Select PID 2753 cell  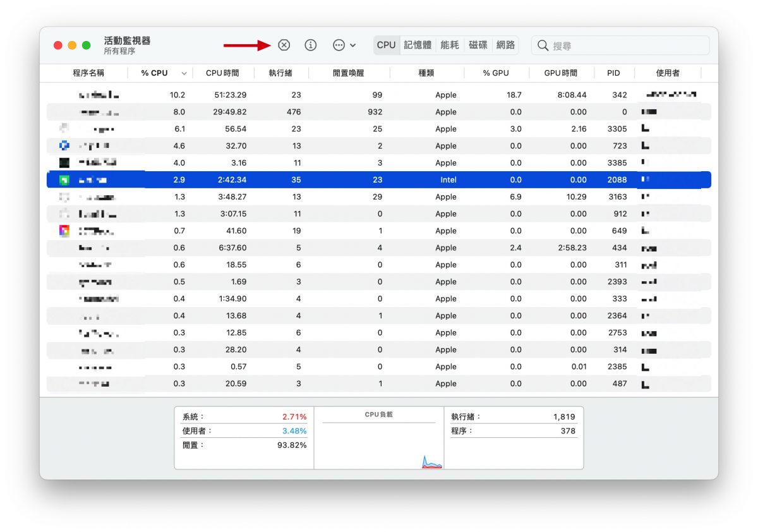click(x=617, y=333)
